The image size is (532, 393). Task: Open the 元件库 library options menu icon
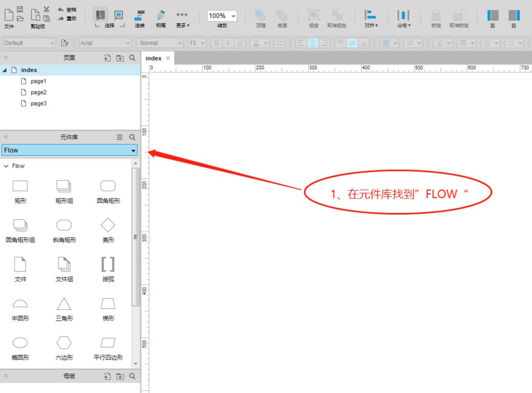(x=120, y=137)
